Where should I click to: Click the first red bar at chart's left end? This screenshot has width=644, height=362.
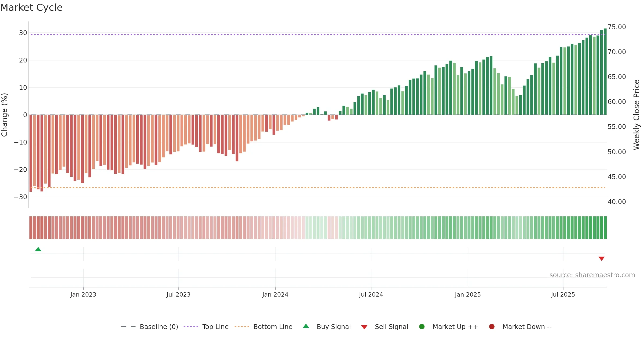coord(31,153)
